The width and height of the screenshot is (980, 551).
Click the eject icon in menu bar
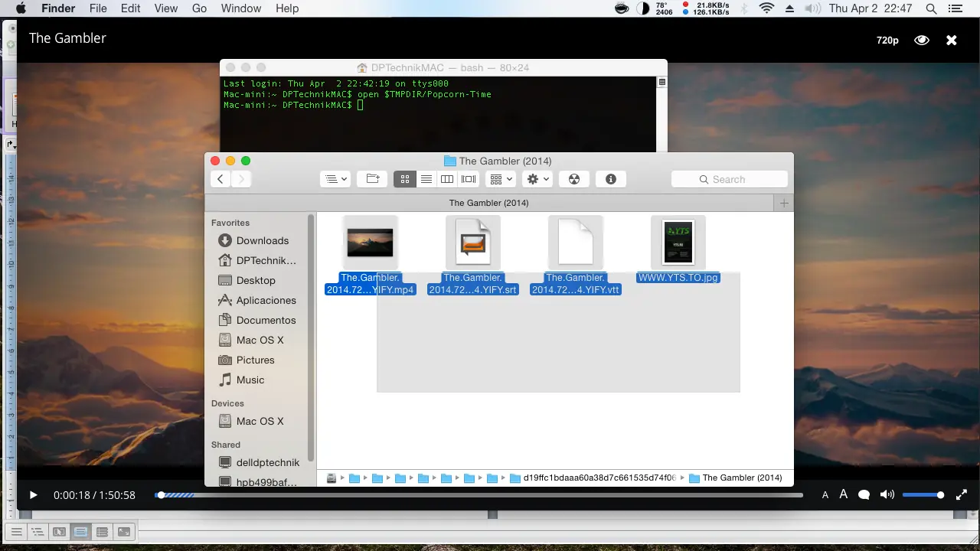click(790, 8)
